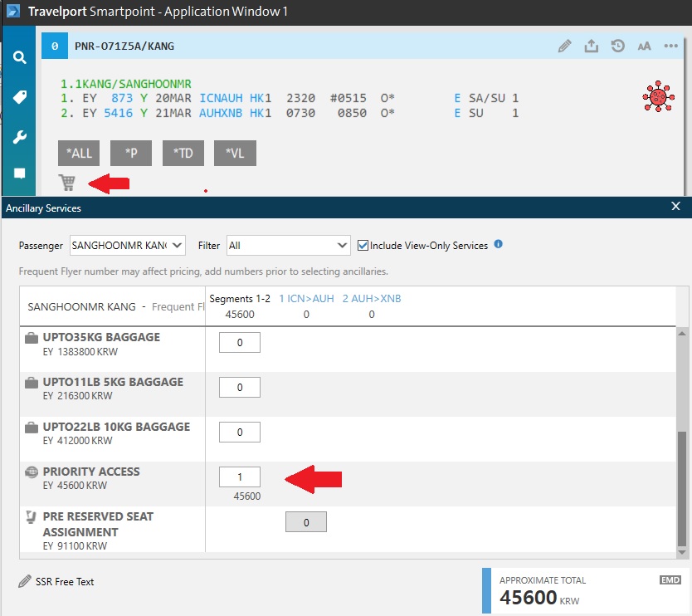This screenshot has height=616, width=692.
Task: Click the SSR Free Text link
Action: pos(65,582)
